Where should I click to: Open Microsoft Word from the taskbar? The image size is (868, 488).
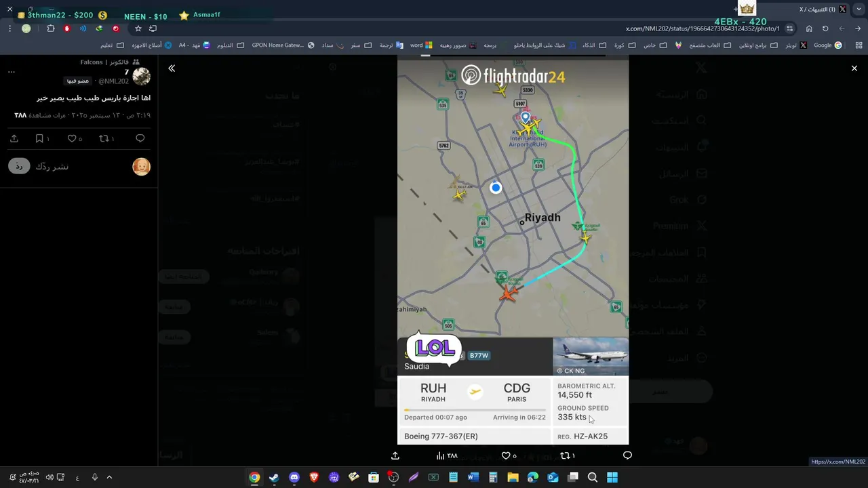point(473,477)
